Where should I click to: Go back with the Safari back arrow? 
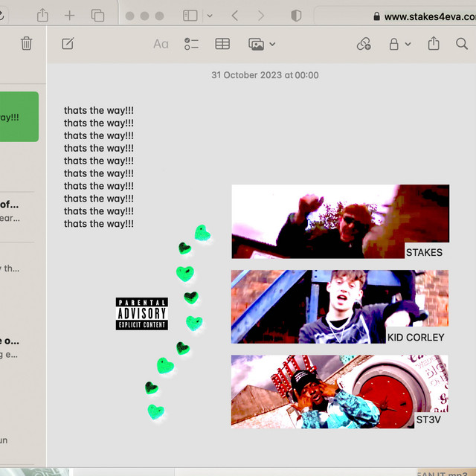(x=235, y=16)
